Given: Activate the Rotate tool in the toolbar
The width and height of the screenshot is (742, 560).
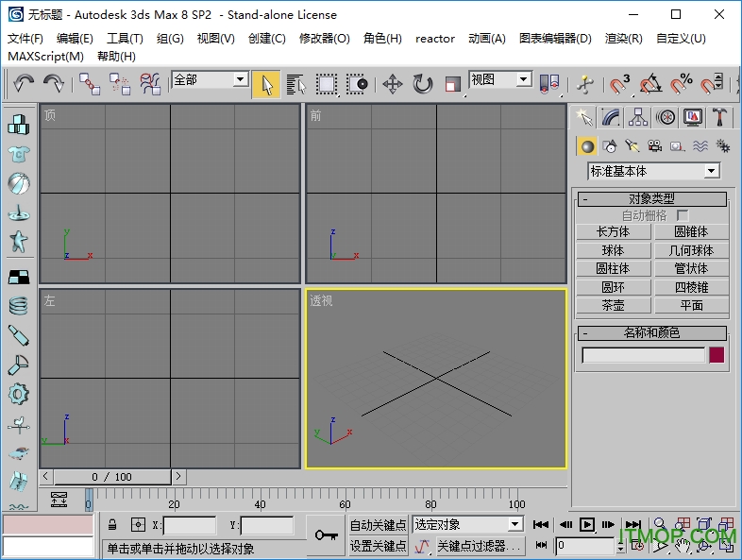Looking at the screenshot, I should [423, 84].
